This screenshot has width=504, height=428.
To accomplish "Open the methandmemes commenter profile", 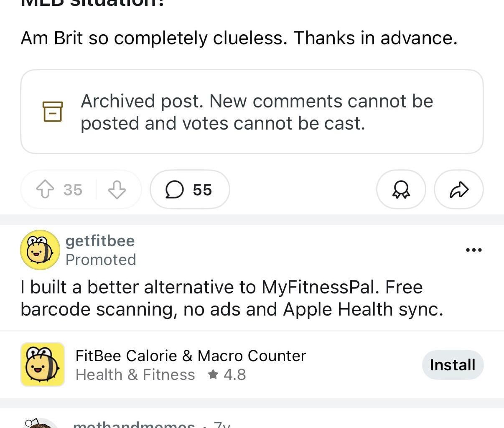I will 134,424.
